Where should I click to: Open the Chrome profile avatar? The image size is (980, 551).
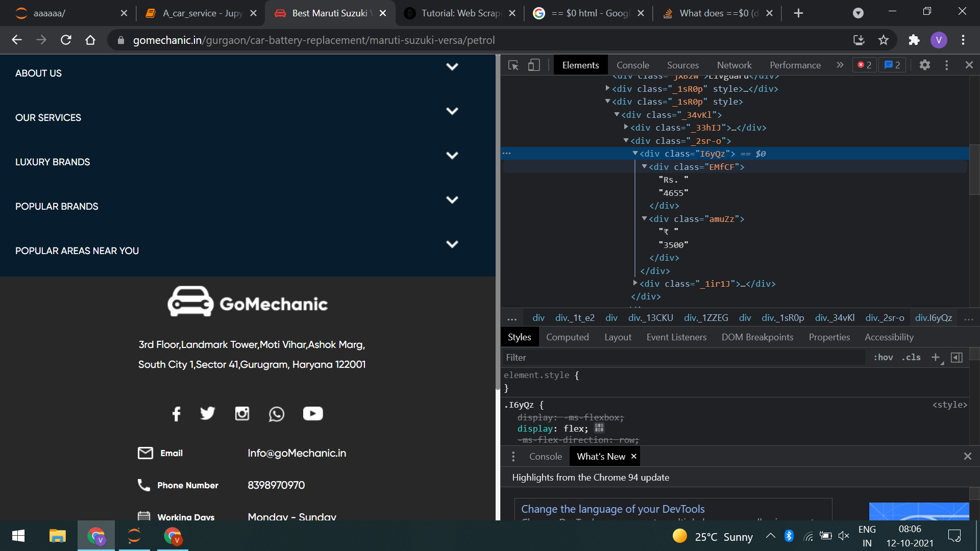[x=939, y=40]
